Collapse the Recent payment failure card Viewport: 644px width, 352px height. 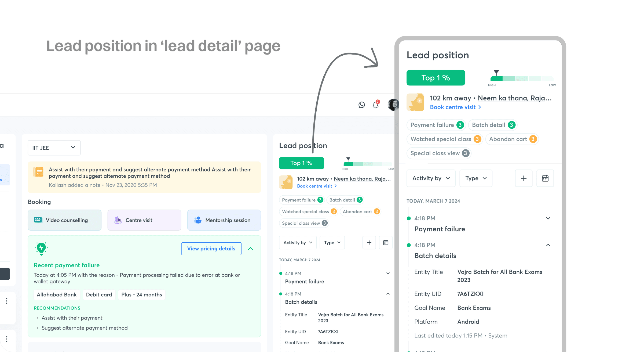[x=250, y=249]
